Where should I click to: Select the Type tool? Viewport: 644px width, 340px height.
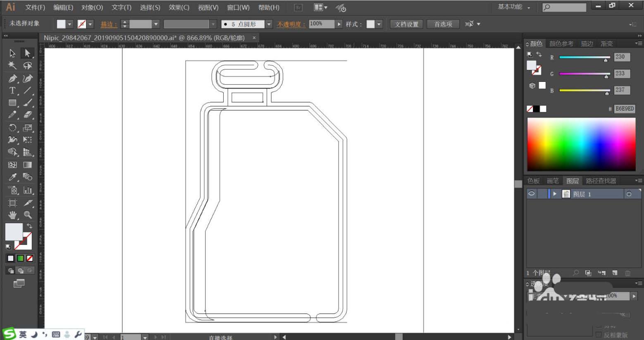(x=12, y=90)
